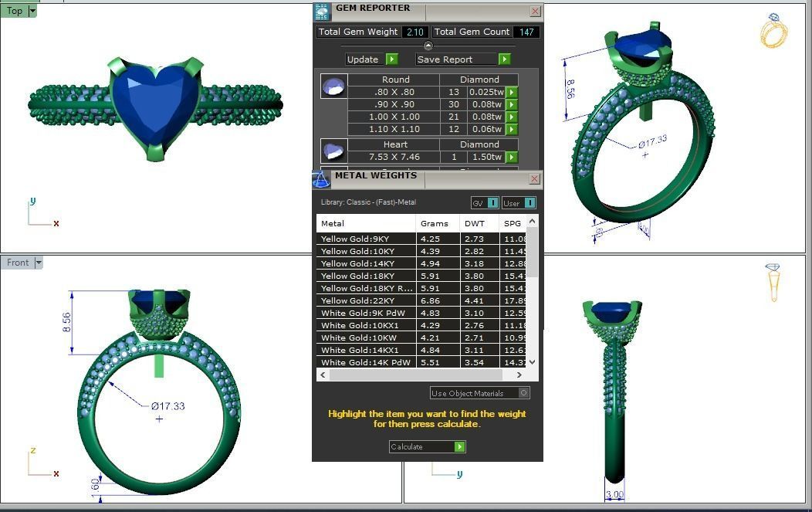Click the metal list left scroll arrow
Screen dimensions: 812x512
point(323,375)
